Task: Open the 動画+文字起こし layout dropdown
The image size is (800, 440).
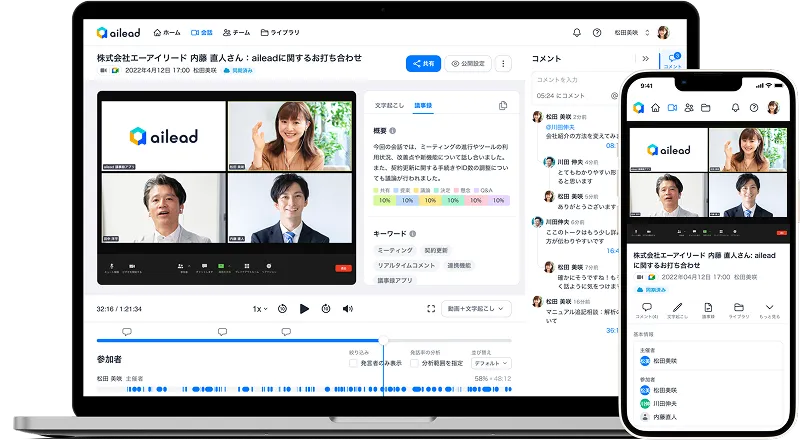Action: (x=476, y=308)
